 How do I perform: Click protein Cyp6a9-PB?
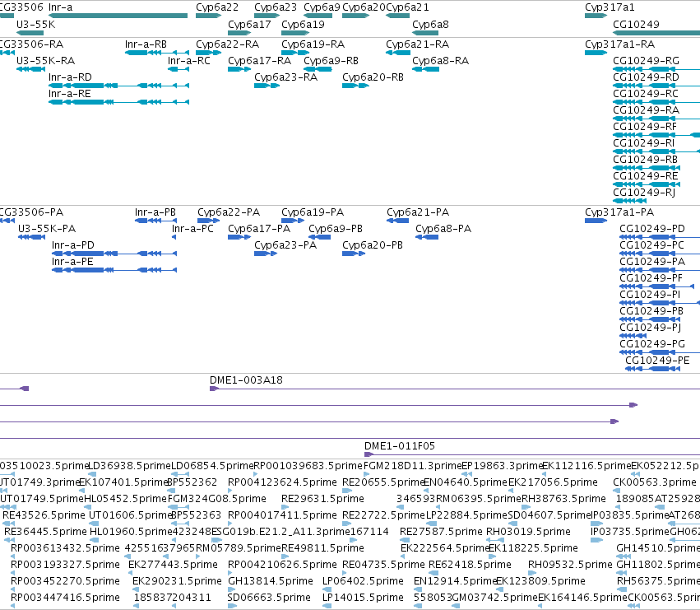(x=320, y=237)
